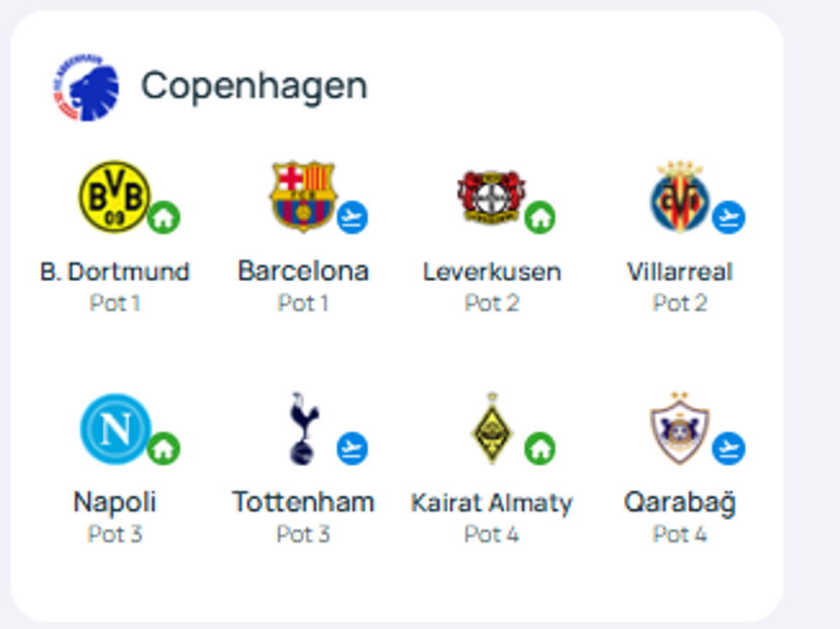Click away plane icon beside Barcelona
The height and width of the screenshot is (629, 840).
pos(351,218)
